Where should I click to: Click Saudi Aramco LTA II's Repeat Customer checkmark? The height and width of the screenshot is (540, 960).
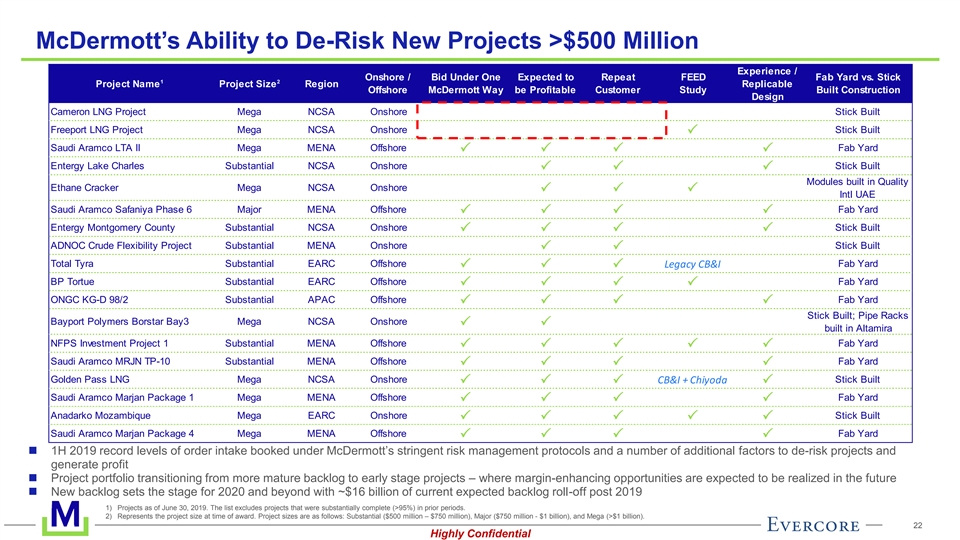(618, 148)
